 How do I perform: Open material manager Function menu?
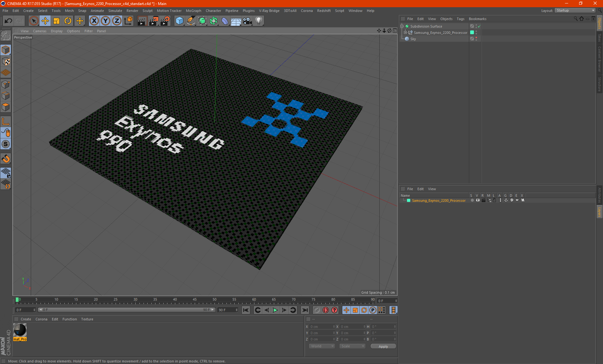[x=69, y=319]
